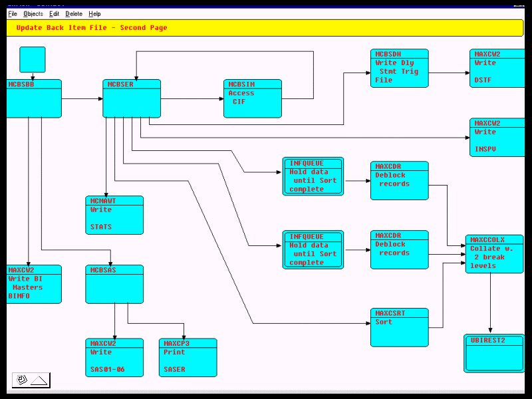The image size is (532, 399).
Task: Open the Delete menu
Action: coord(74,14)
